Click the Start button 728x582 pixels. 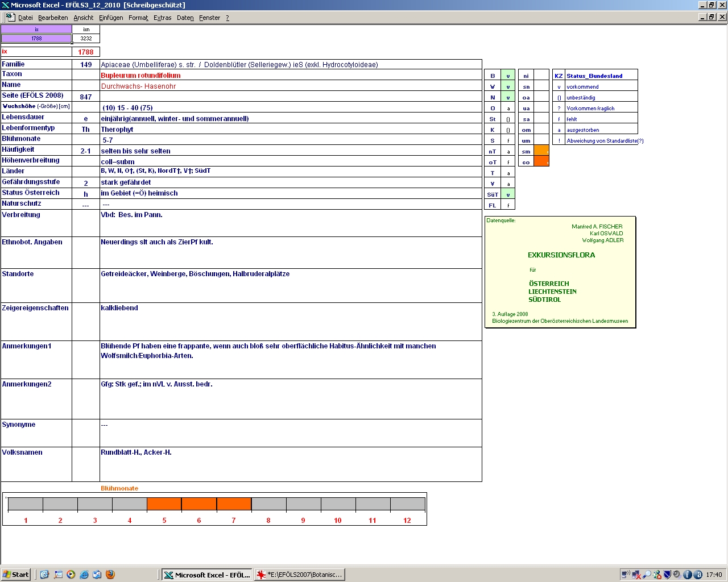(16, 575)
